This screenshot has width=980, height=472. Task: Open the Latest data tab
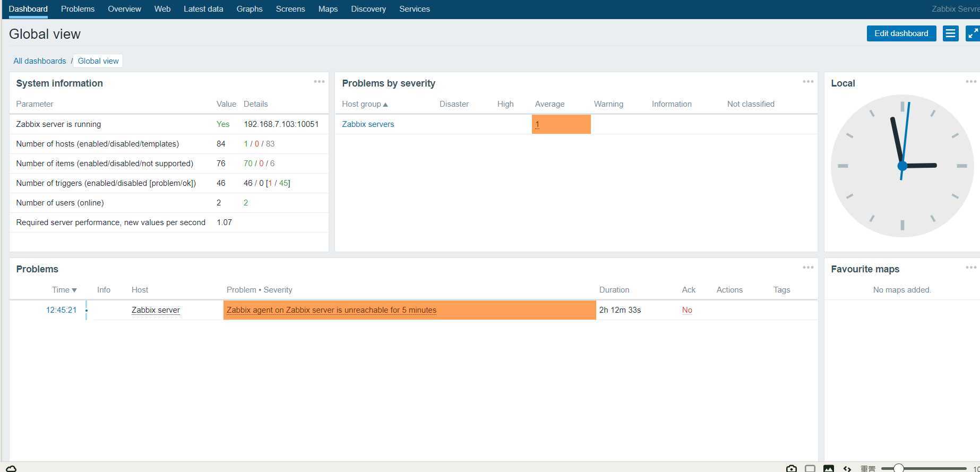(203, 9)
